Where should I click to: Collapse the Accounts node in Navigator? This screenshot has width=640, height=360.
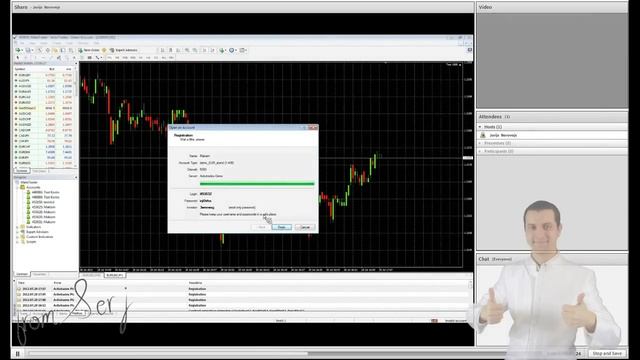(18, 187)
